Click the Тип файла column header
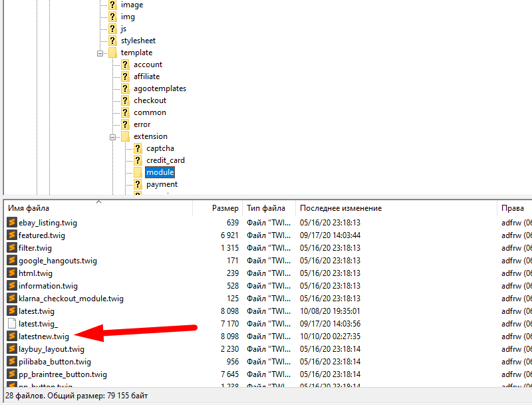532x405 pixels. tap(266, 208)
